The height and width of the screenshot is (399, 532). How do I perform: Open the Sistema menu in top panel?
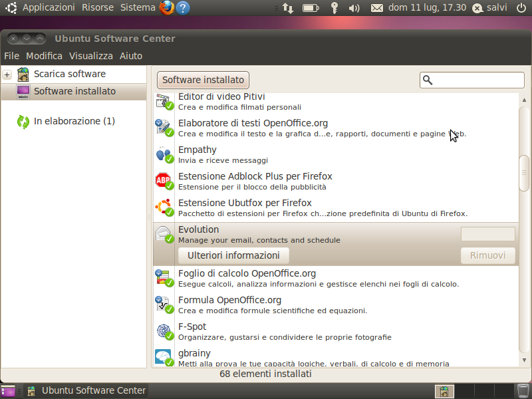coord(138,7)
